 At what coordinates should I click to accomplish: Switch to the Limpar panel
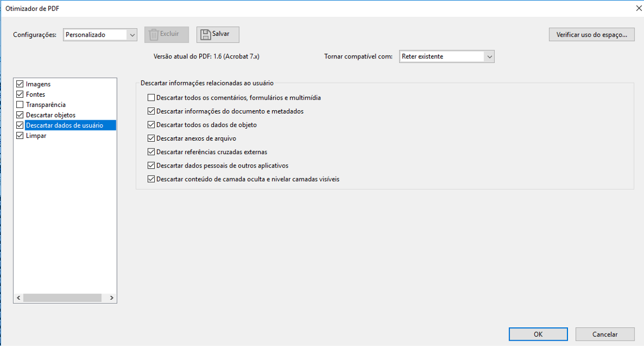coord(36,136)
